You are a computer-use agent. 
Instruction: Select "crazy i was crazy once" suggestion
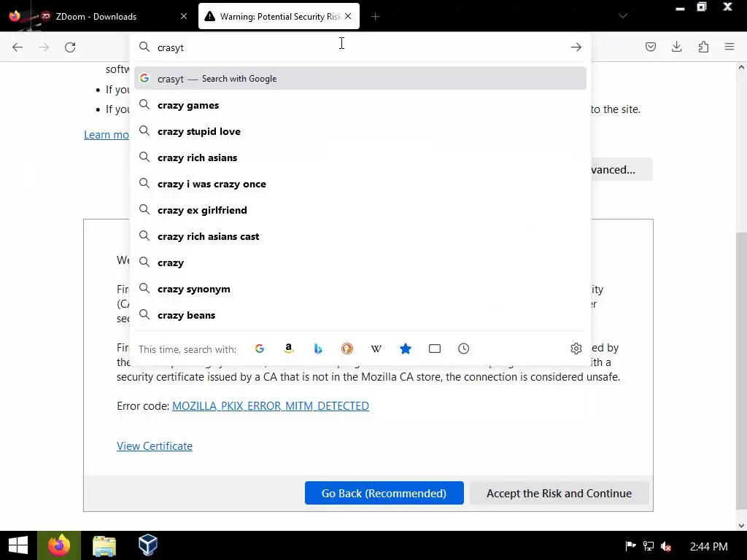360,184
